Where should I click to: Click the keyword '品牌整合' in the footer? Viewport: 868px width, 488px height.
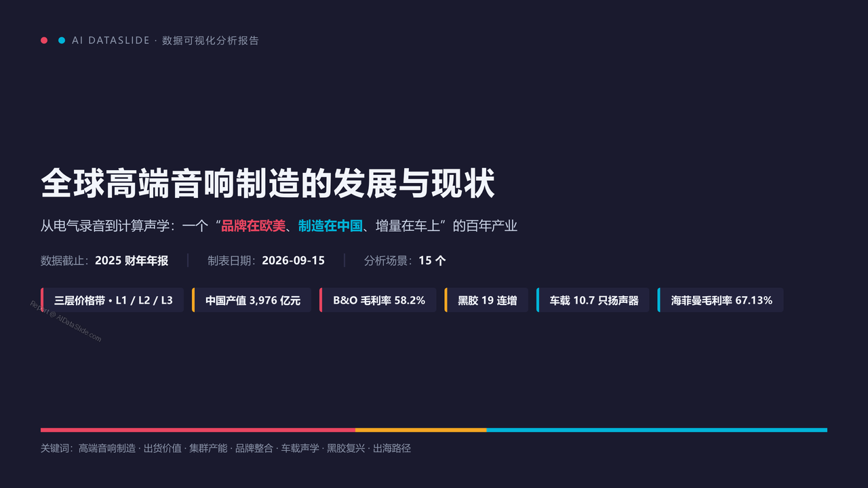pos(254,448)
